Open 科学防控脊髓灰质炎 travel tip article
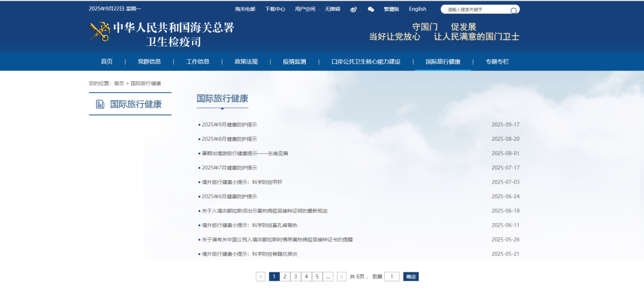Viewport: 644px width, 306px height. 250,254
